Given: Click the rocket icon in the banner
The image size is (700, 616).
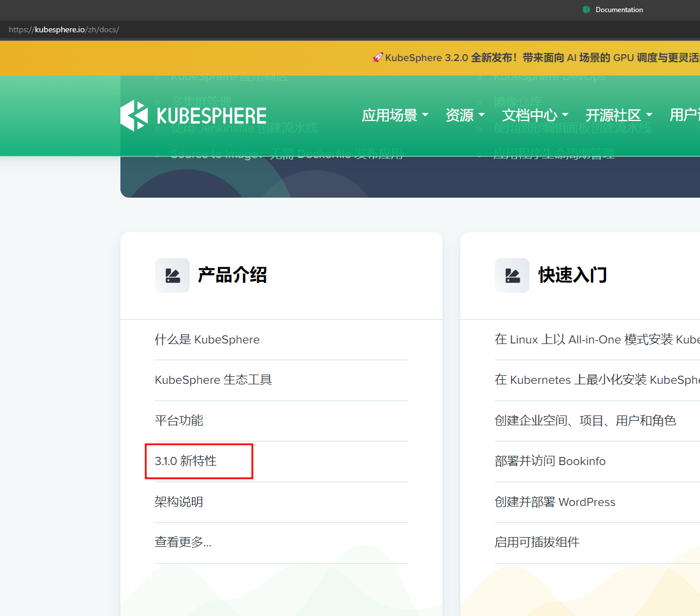Looking at the screenshot, I should [x=378, y=57].
